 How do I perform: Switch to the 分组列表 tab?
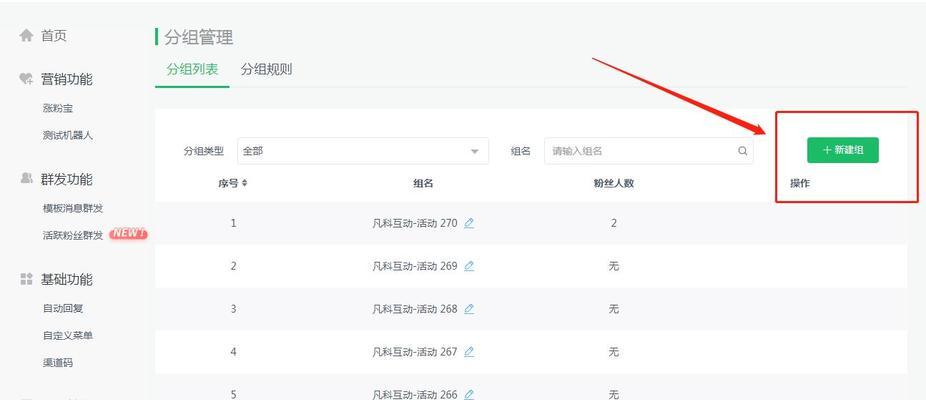192,69
